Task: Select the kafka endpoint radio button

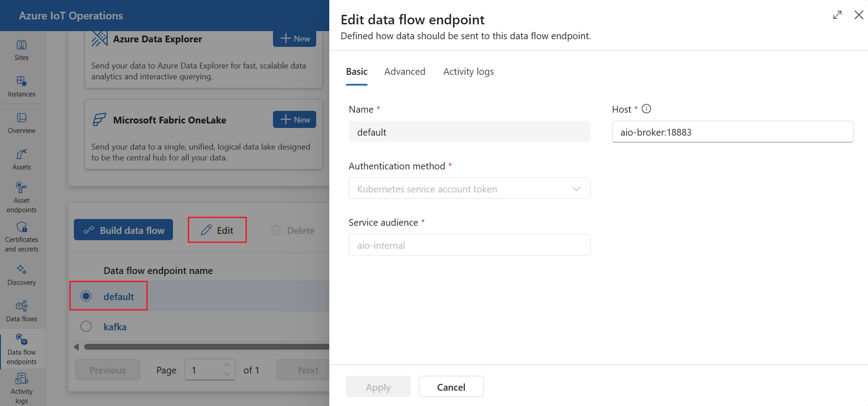Action: pyautogui.click(x=86, y=326)
